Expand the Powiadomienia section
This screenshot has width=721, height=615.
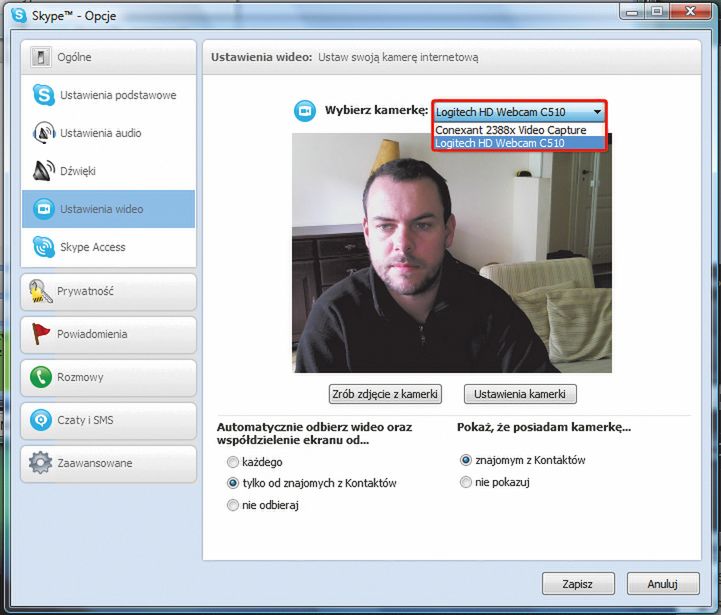click(x=109, y=334)
